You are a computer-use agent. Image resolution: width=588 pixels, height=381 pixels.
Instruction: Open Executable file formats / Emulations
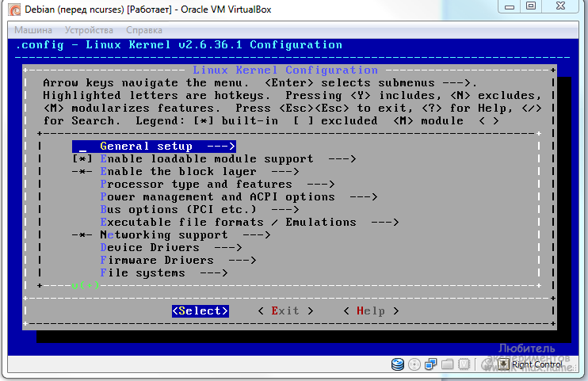tap(250, 223)
